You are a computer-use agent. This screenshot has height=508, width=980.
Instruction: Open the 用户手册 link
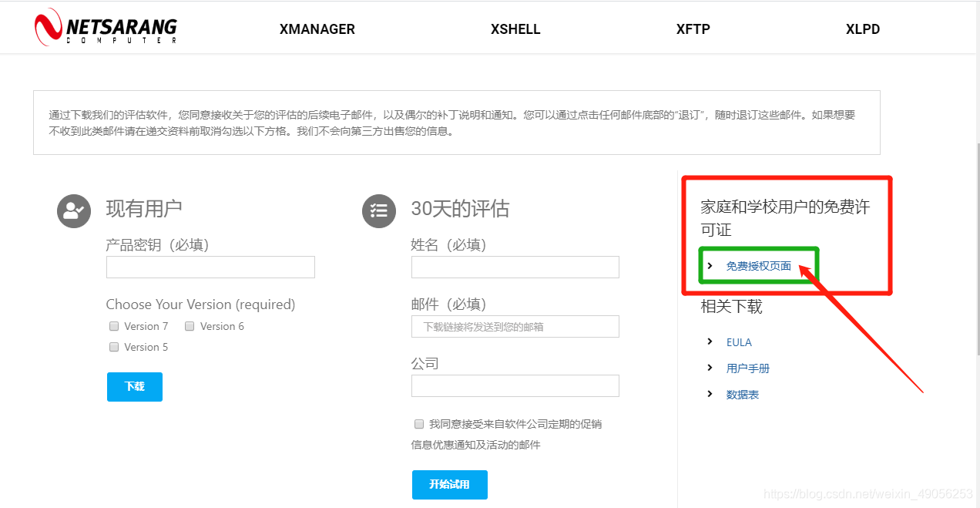click(x=748, y=368)
